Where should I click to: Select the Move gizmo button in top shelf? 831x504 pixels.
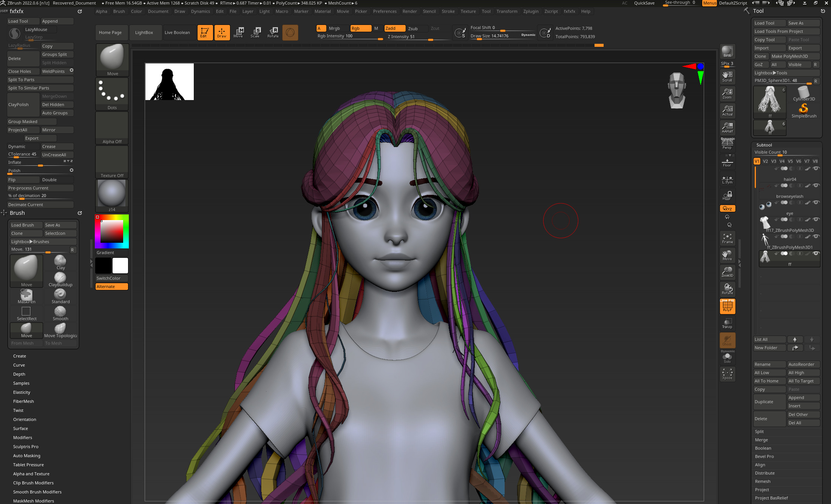click(238, 32)
